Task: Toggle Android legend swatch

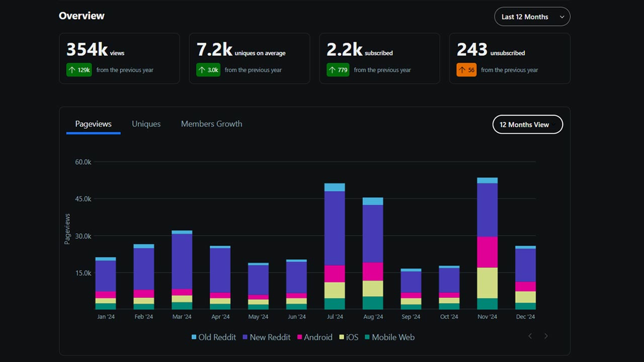Action: coord(299,337)
